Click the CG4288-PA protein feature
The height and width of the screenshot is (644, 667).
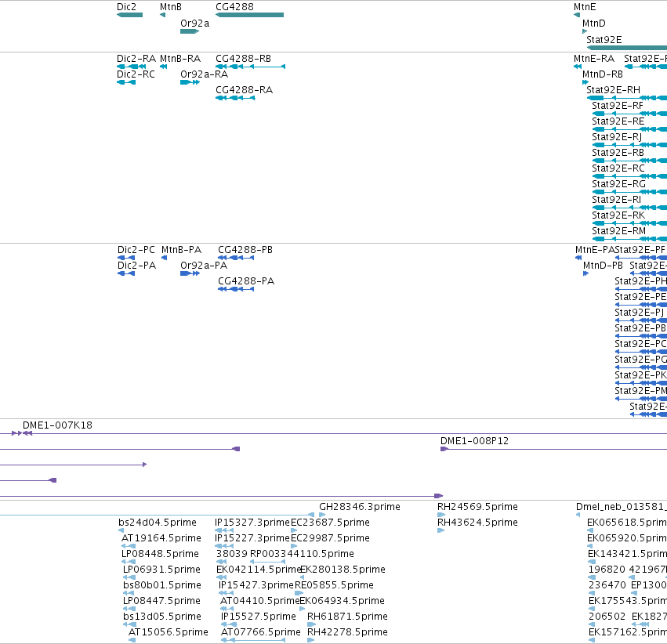click(x=236, y=289)
